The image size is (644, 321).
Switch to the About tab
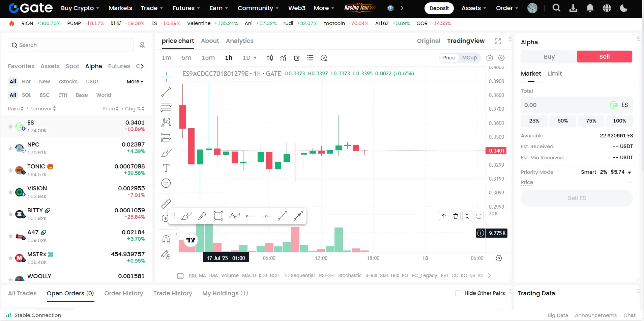pos(210,41)
